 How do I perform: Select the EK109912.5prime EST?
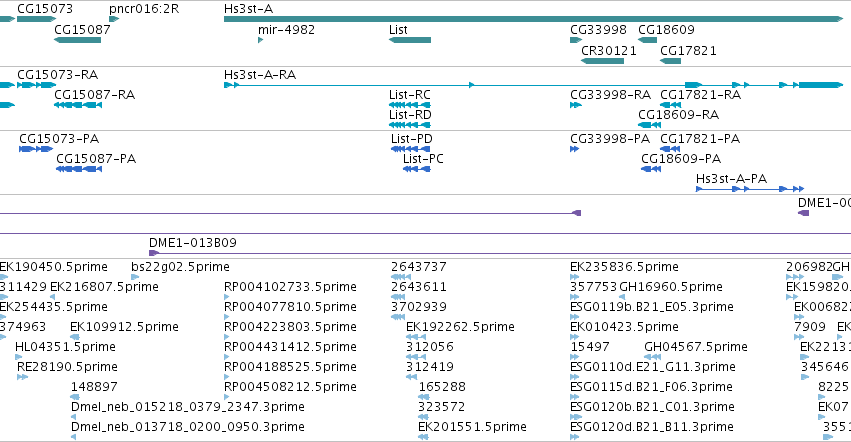click(73, 337)
